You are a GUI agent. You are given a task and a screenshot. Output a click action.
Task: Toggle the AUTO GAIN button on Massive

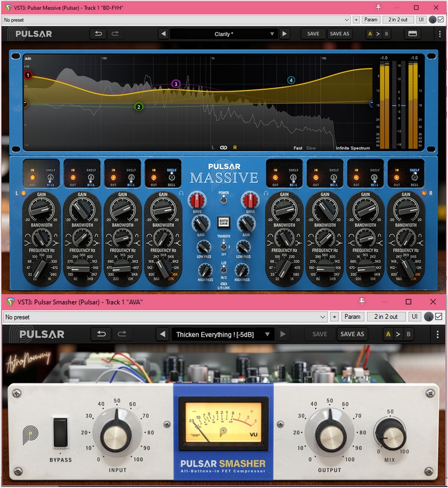click(x=224, y=222)
